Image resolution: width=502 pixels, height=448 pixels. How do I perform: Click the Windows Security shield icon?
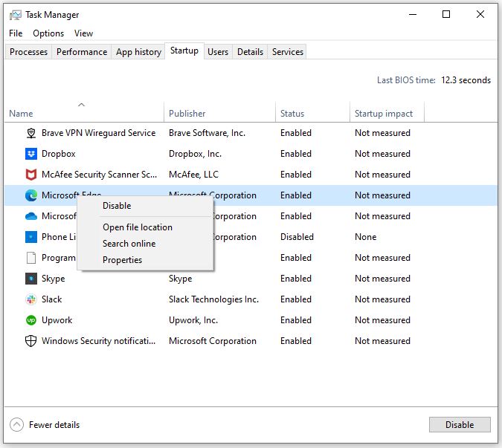click(31, 341)
